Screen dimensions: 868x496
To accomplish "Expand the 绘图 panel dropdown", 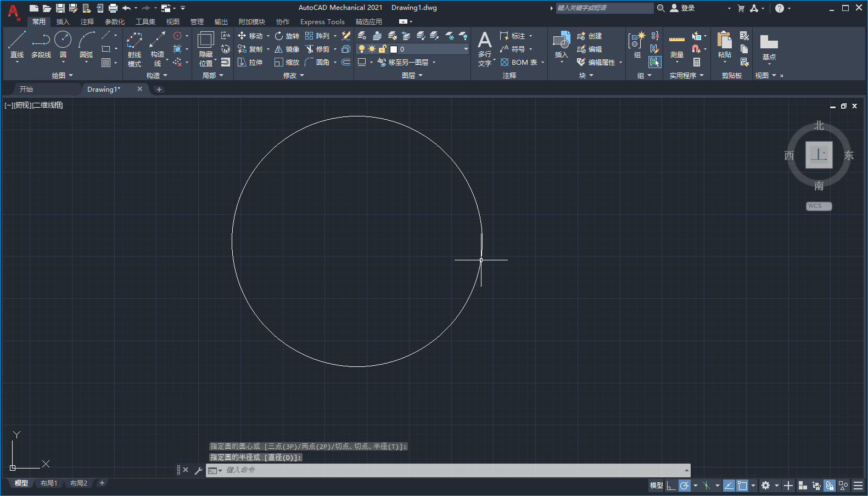I will click(x=62, y=75).
